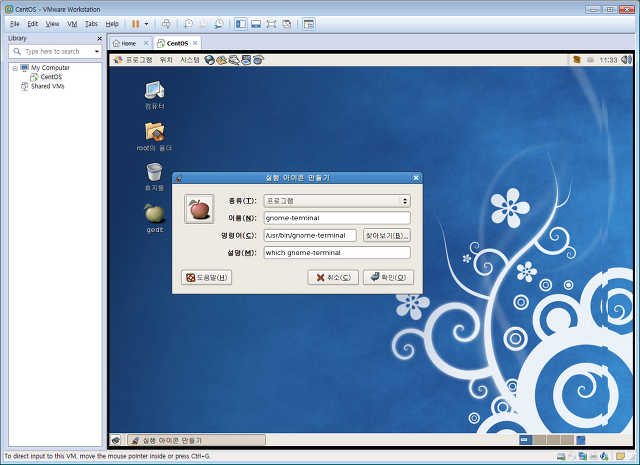640x465 pixels.
Task: Click the trash applet icon in bottom panel
Action: tap(580, 440)
